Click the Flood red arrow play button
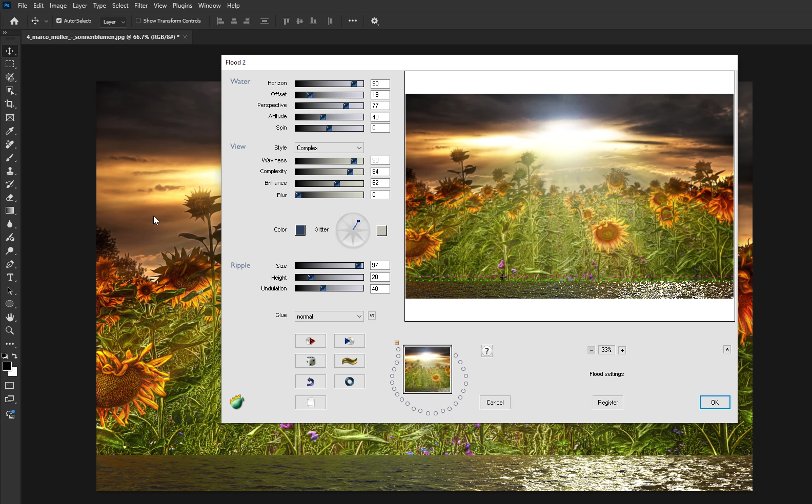The width and height of the screenshot is (812, 504). (x=311, y=341)
